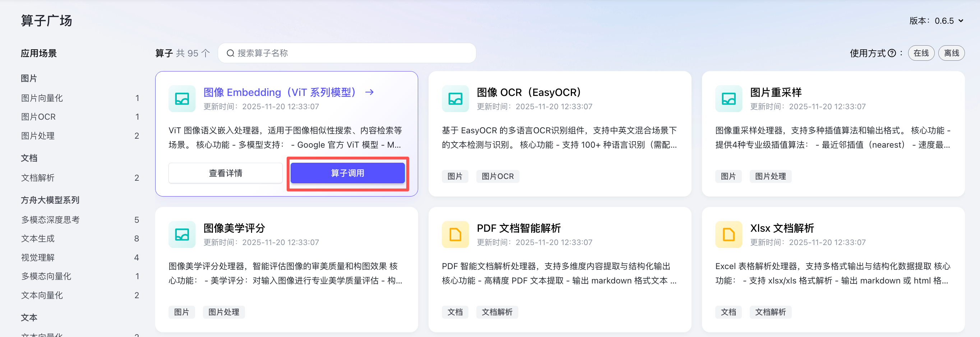Filter by 文档解析 scenario in sidebar
980x337 pixels.
(x=38, y=178)
